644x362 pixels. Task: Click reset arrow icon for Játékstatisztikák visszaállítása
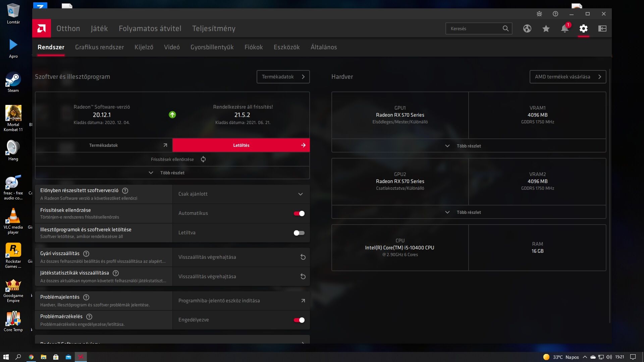click(303, 277)
